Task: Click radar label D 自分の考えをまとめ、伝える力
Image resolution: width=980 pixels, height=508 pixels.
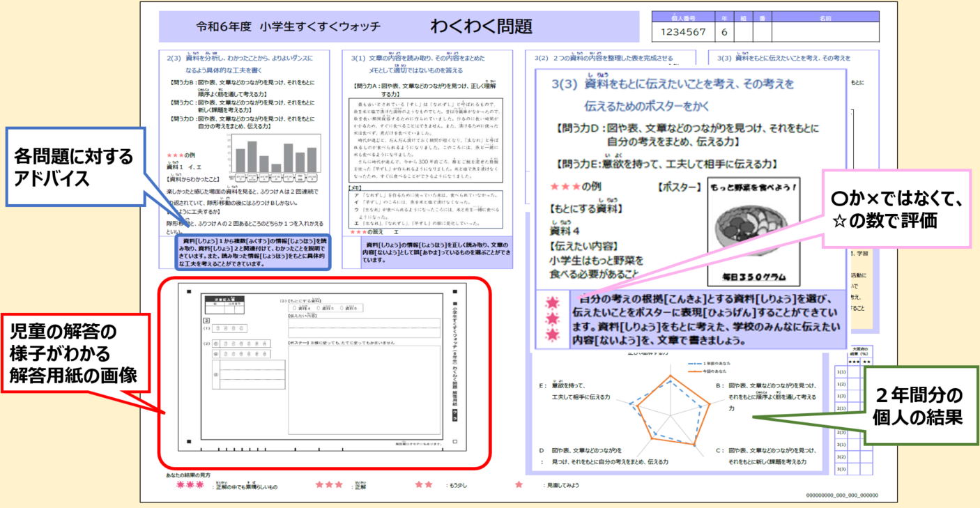Action: [x=604, y=456]
